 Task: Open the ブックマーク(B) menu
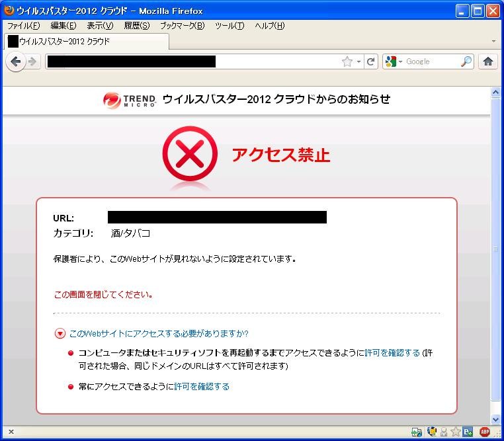(x=183, y=26)
